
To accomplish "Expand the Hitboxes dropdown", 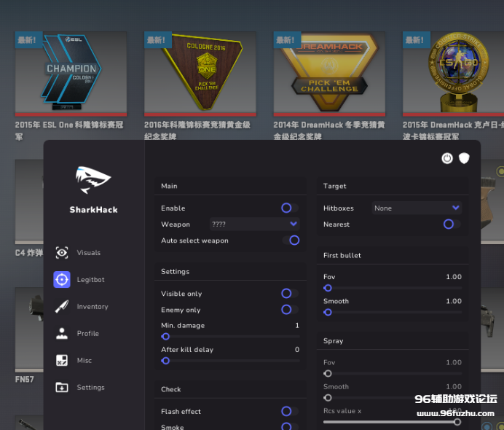I will click(x=416, y=208).
